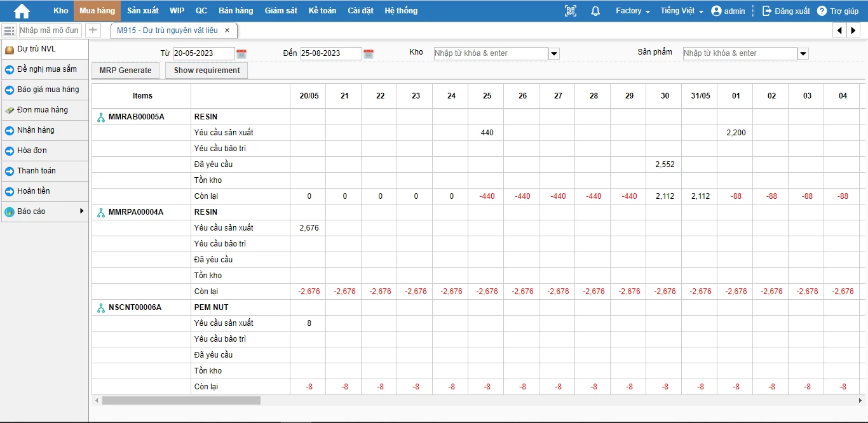Open the Kế toán menu
The height and width of the screenshot is (423, 868).
tap(322, 11)
